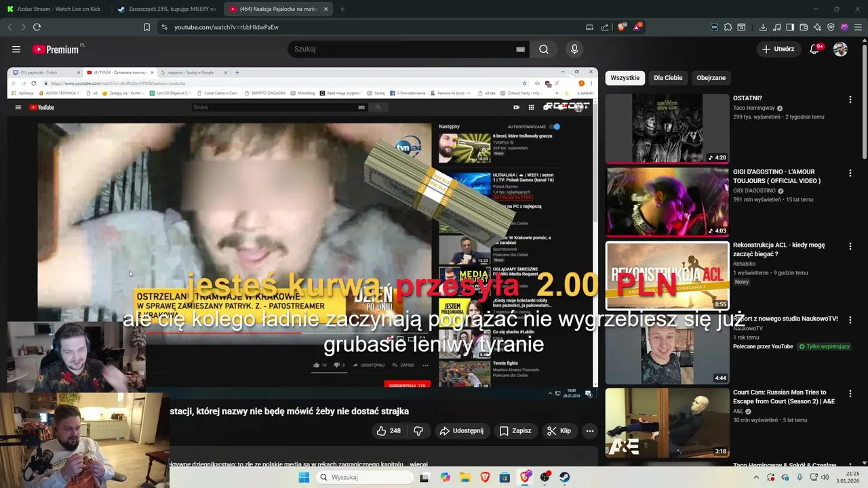Open the Rehabilio channel link
The height and width of the screenshot is (488, 868).
[745, 264]
